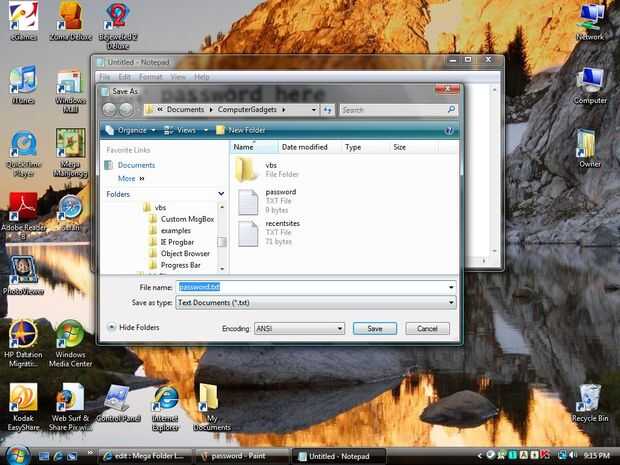The image size is (620, 465).
Task: Expand the address bar path dropdown
Action: [x=314, y=110]
